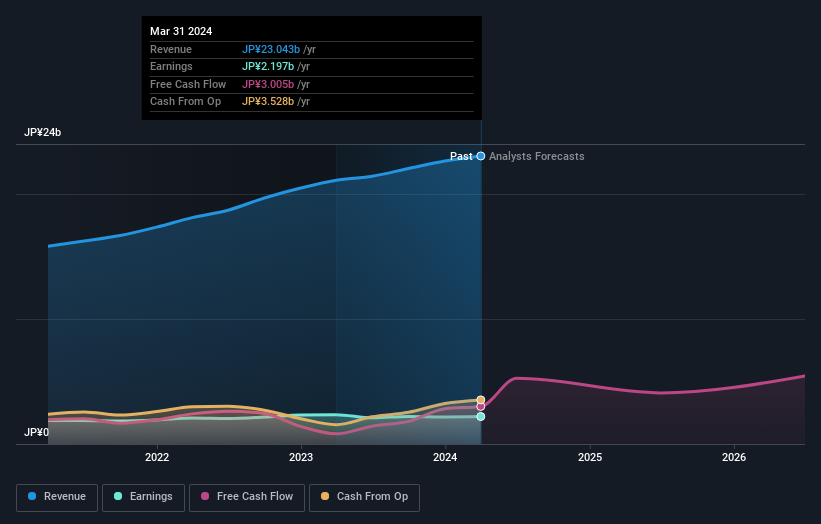
Task: Click the 2022 x-axis label
Action: click(157, 458)
